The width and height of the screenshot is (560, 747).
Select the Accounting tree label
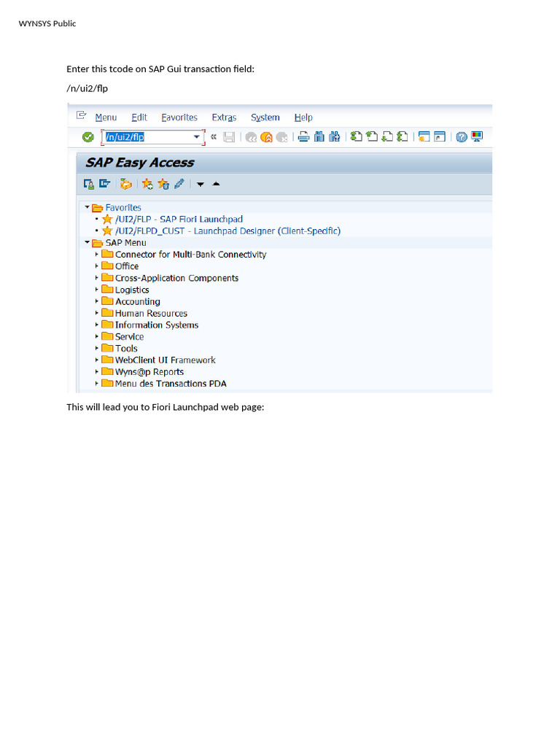click(138, 301)
